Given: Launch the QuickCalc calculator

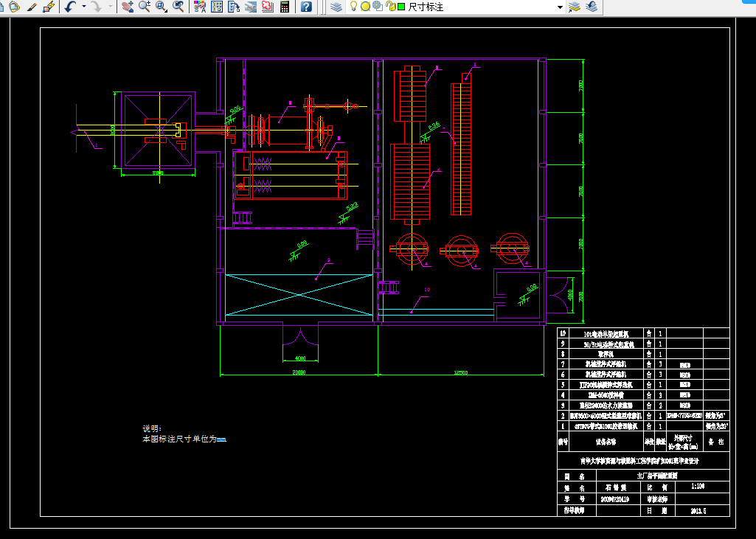Looking at the screenshot, I should point(285,7).
